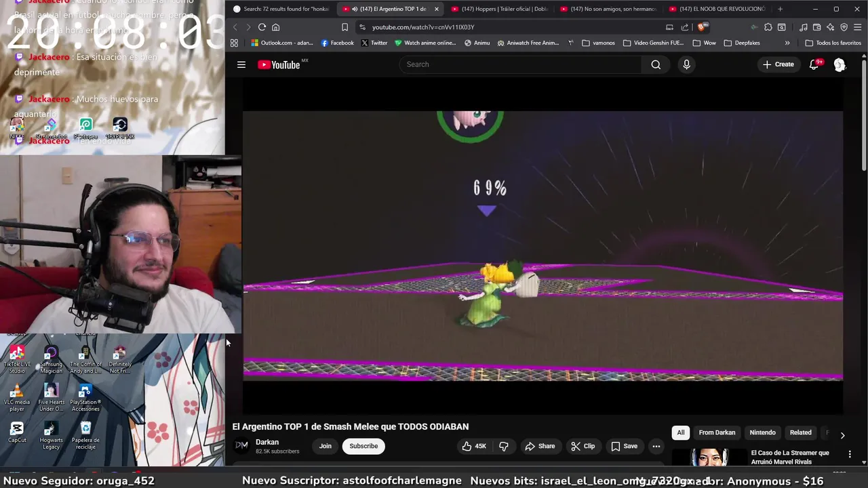868x488 pixels.
Task: Open the YouTube account avatar menu
Action: coord(840,64)
